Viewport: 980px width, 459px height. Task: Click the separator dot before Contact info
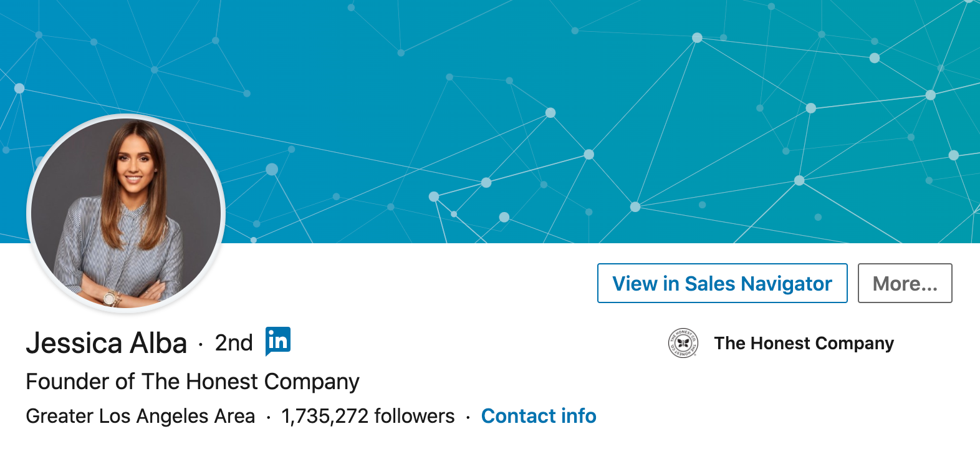coord(468,416)
